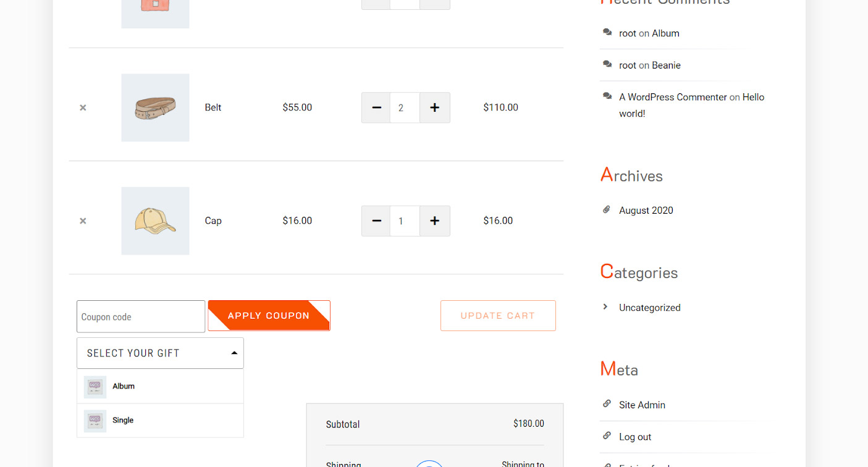Image resolution: width=868 pixels, height=467 pixels.
Task: Decrease Cap quantity with minus button
Action: point(376,221)
